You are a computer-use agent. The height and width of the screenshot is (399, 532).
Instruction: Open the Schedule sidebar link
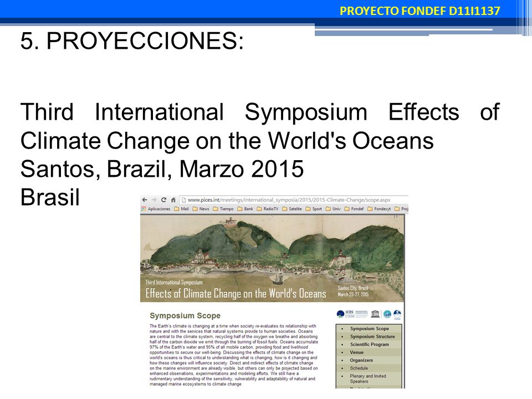pos(359,368)
